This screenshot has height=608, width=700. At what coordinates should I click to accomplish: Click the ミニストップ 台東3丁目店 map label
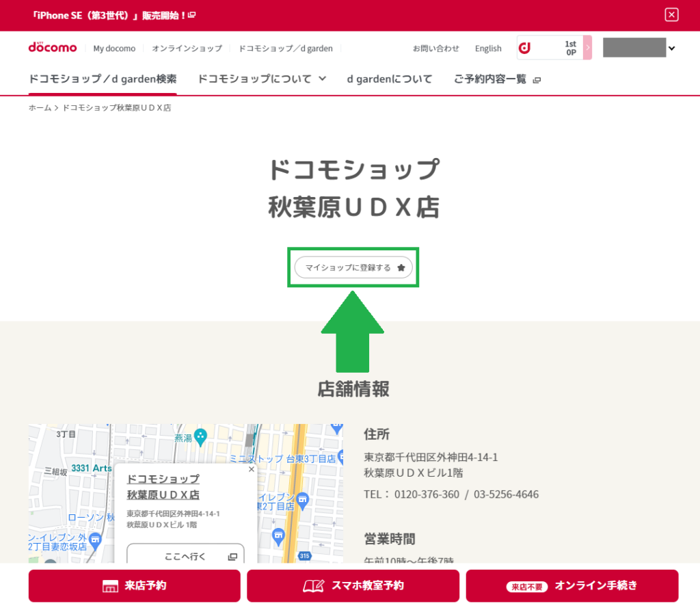pyautogui.click(x=282, y=458)
